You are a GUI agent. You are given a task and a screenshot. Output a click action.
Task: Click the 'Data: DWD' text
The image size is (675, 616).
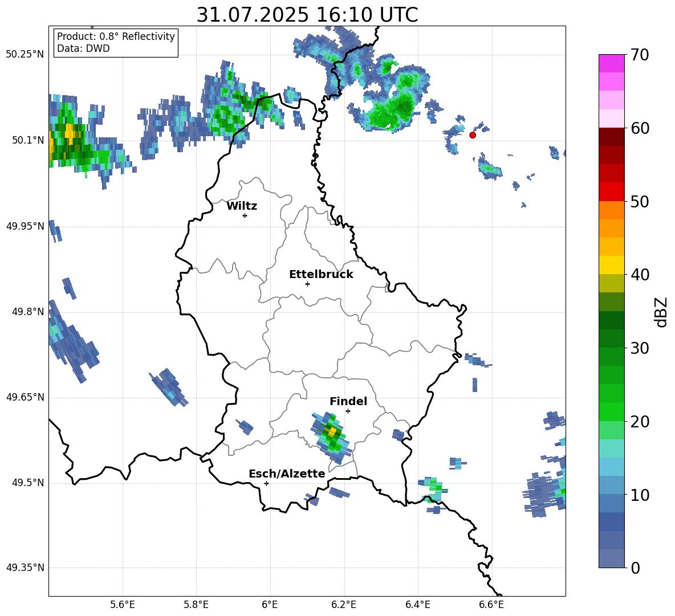pyautogui.click(x=83, y=48)
